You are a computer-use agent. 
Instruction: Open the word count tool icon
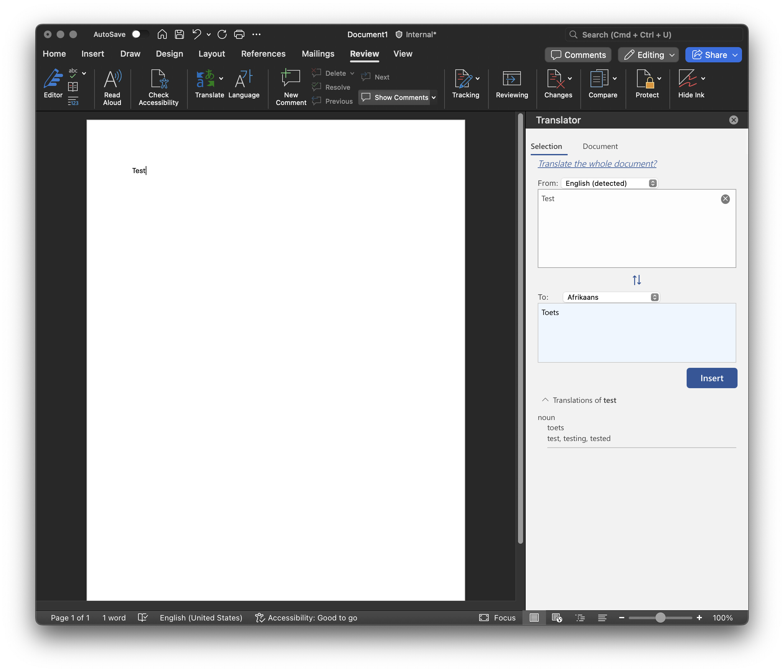coord(73,101)
